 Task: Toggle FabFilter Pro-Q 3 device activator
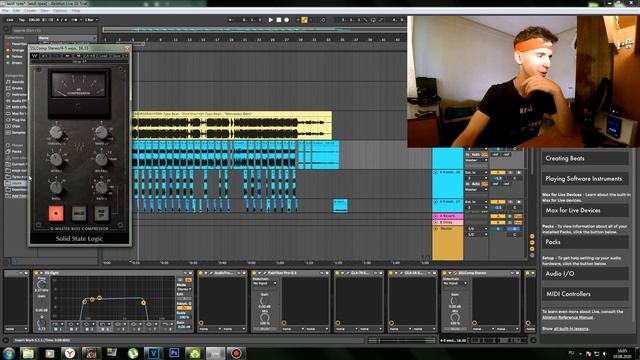pyautogui.click(x=254, y=273)
